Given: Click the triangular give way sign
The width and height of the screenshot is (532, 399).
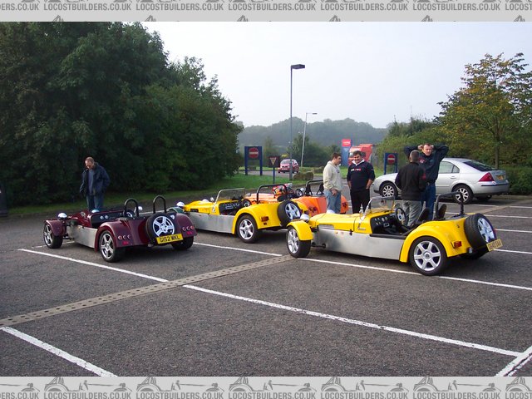Looking at the screenshot, I should (274, 160).
